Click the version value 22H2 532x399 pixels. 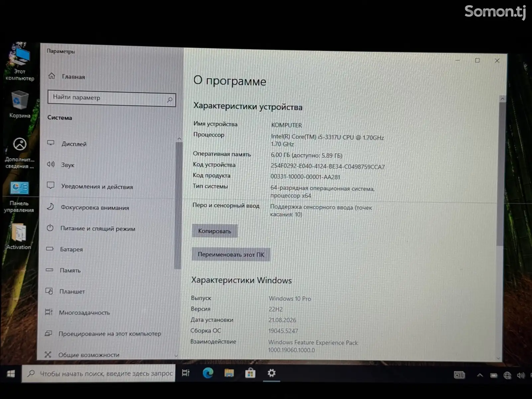(276, 309)
